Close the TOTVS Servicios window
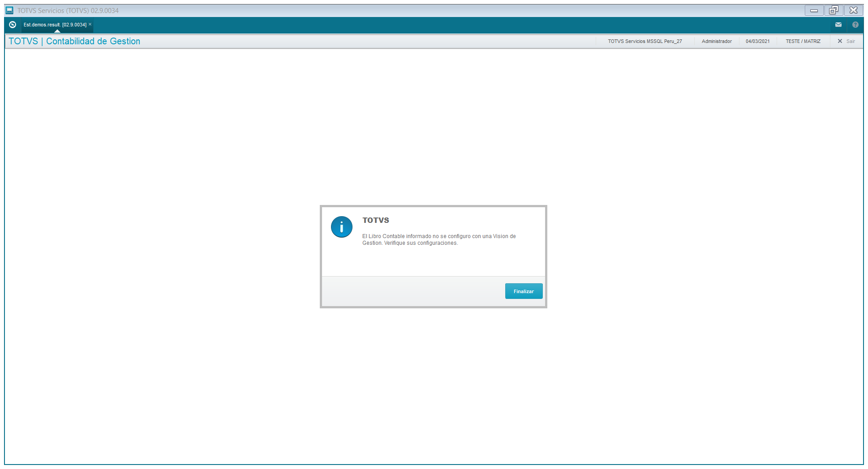The width and height of the screenshot is (868, 469). coord(854,10)
